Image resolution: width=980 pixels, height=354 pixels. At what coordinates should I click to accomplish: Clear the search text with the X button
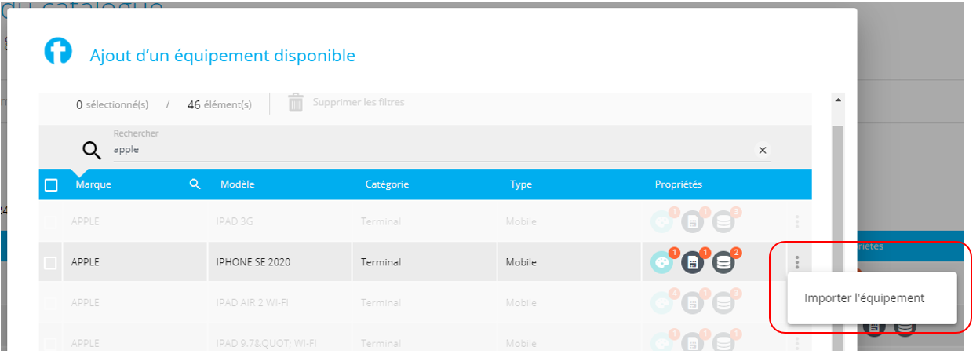(762, 150)
